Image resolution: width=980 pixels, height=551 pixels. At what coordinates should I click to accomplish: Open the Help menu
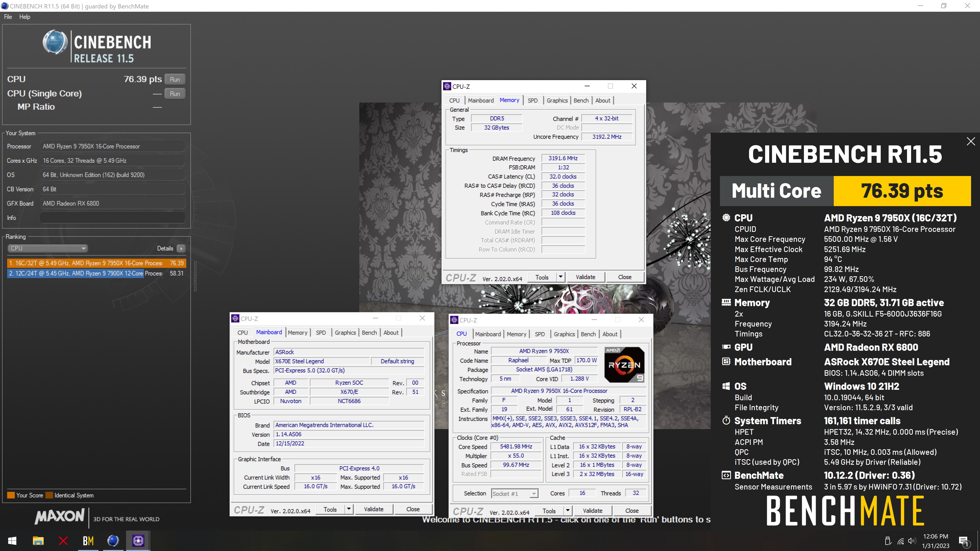click(x=25, y=17)
